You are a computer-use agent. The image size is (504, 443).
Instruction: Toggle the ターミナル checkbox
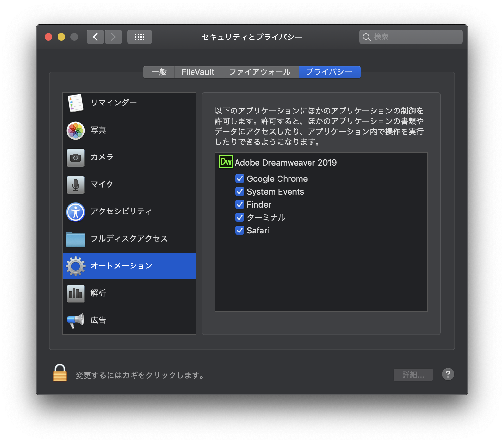point(240,217)
